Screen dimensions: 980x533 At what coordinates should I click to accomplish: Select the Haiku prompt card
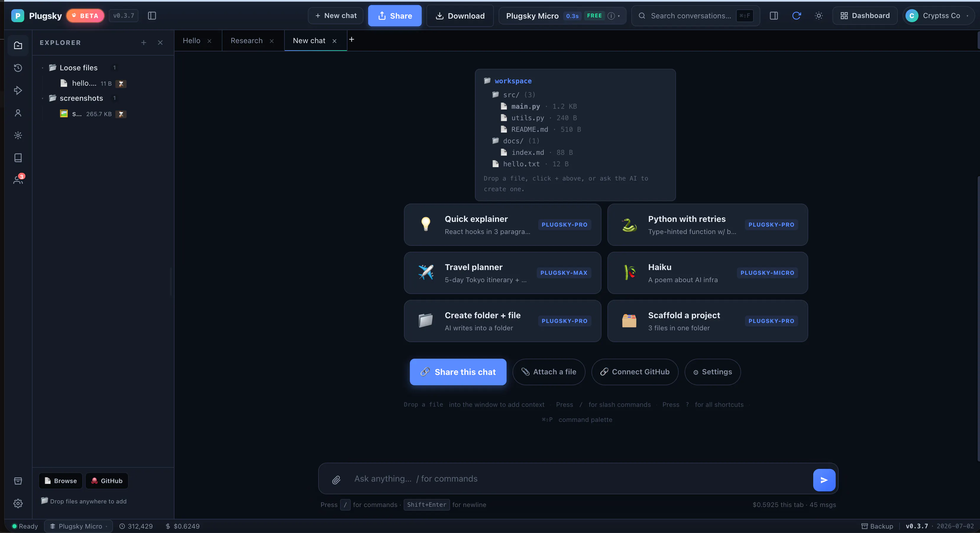[x=708, y=273]
